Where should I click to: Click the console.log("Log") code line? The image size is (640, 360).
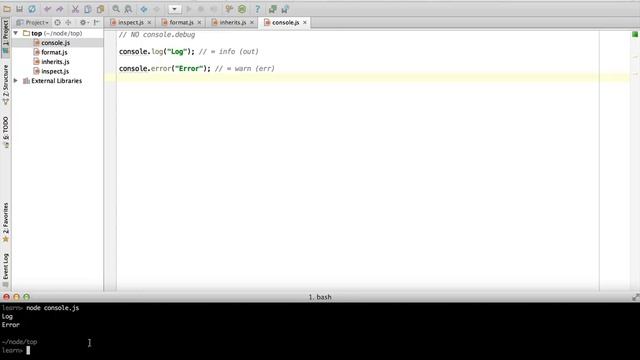pyautogui.click(x=189, y=52)
